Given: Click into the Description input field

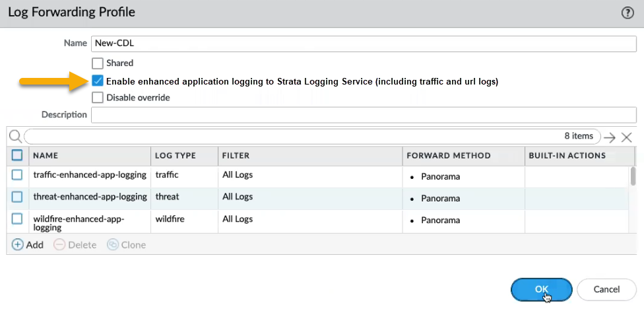Looking at the screenshot, I should point(364,115).
